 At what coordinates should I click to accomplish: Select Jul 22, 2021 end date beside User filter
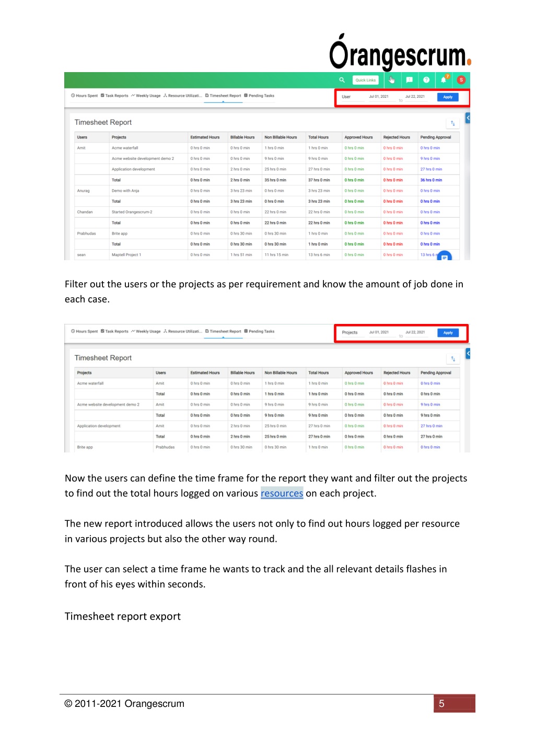coord(415,97)
